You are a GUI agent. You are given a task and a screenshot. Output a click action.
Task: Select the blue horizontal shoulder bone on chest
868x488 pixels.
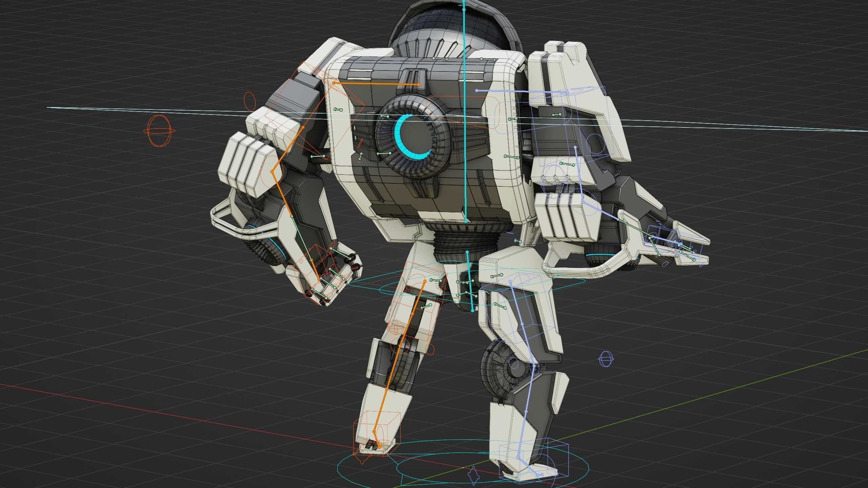(x=522, y=91)
